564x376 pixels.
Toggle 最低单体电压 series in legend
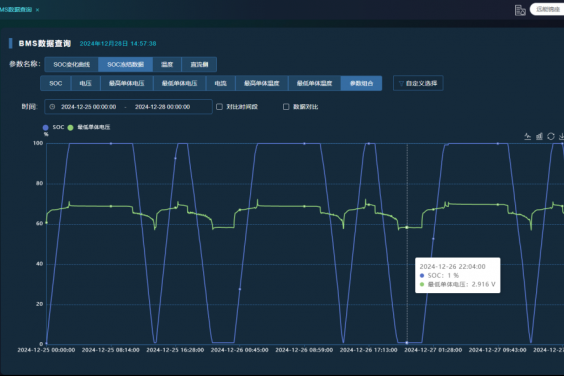click(89, 127)
